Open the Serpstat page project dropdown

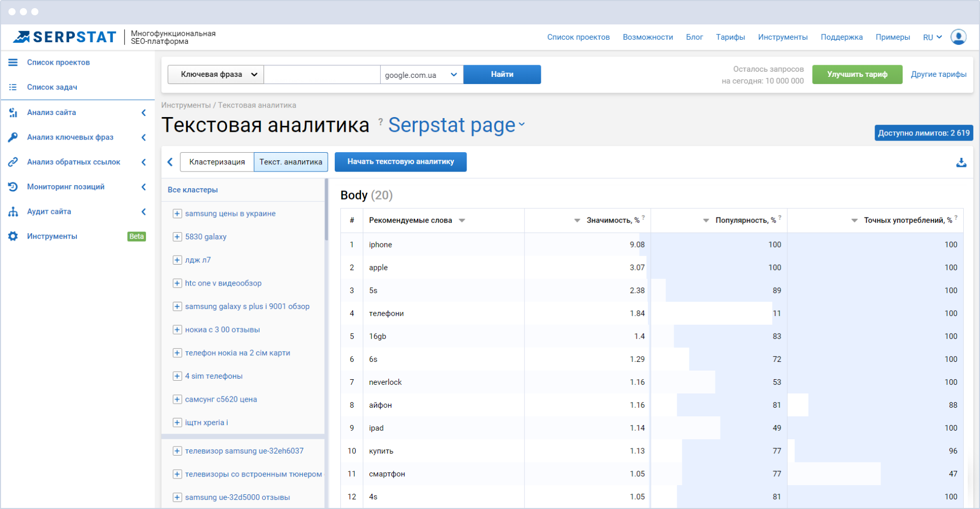(x=456, y=125)
